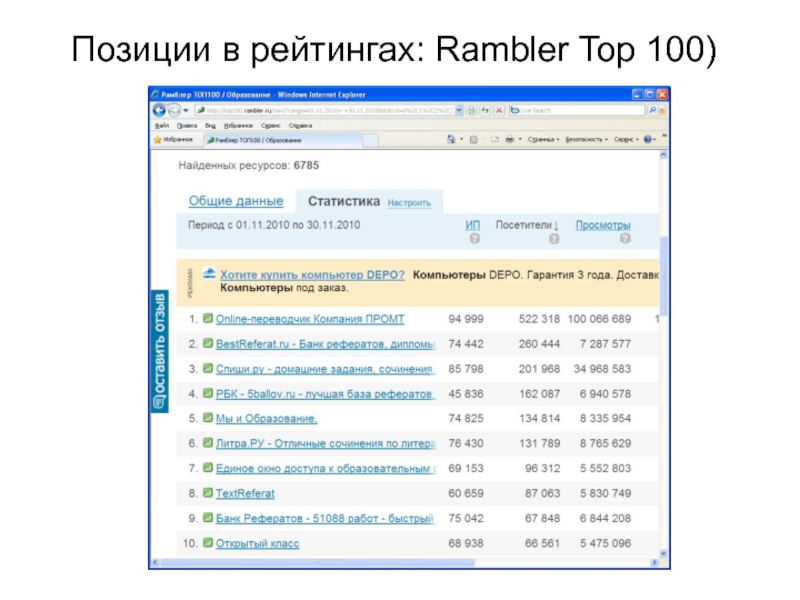Open the Справка menu
This screenshot has height=600, width=800.
click(300, 126)
